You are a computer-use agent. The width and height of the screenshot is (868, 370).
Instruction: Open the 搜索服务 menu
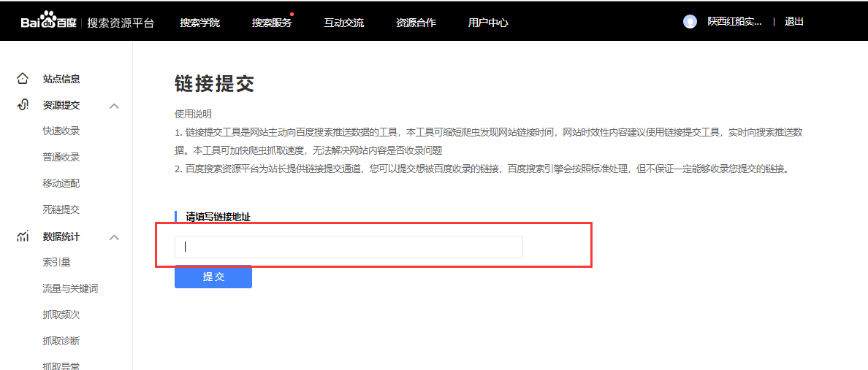coord(272,23)
